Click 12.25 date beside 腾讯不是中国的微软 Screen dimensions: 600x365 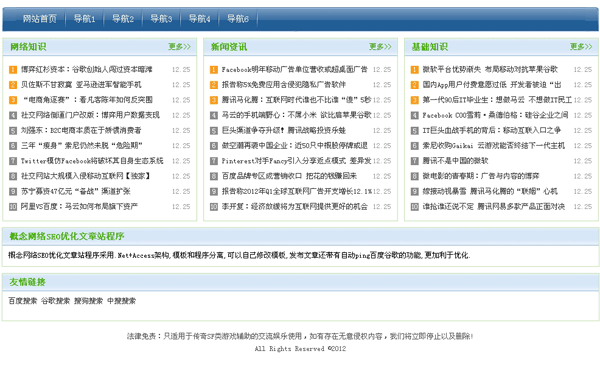pyautogui.click(x=583, y=161)
